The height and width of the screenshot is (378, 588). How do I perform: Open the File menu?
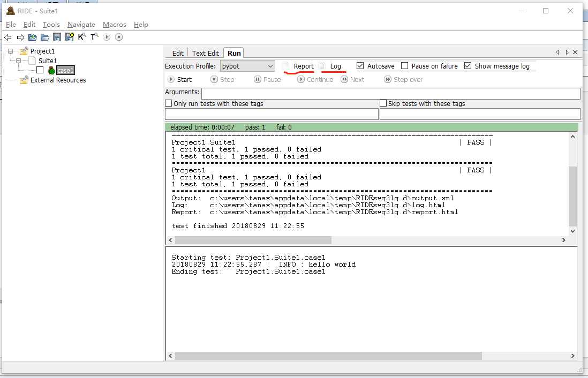[x=11, y=25]
